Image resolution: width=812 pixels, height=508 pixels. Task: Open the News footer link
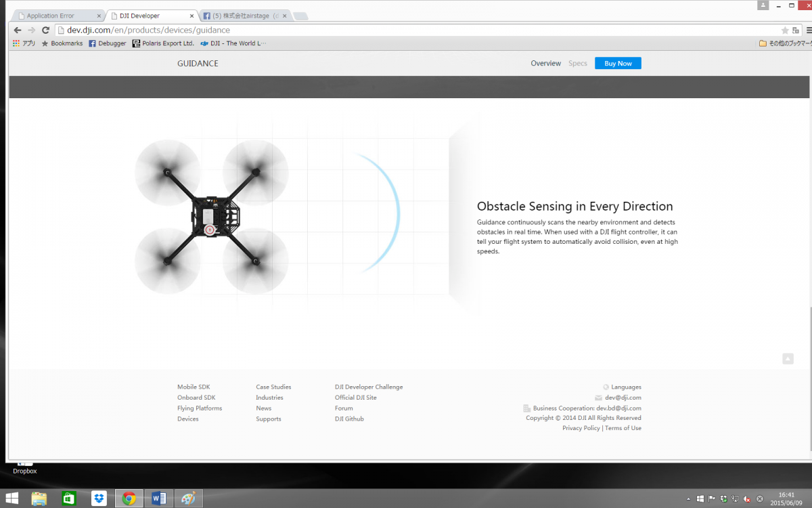tap(263, 408)
